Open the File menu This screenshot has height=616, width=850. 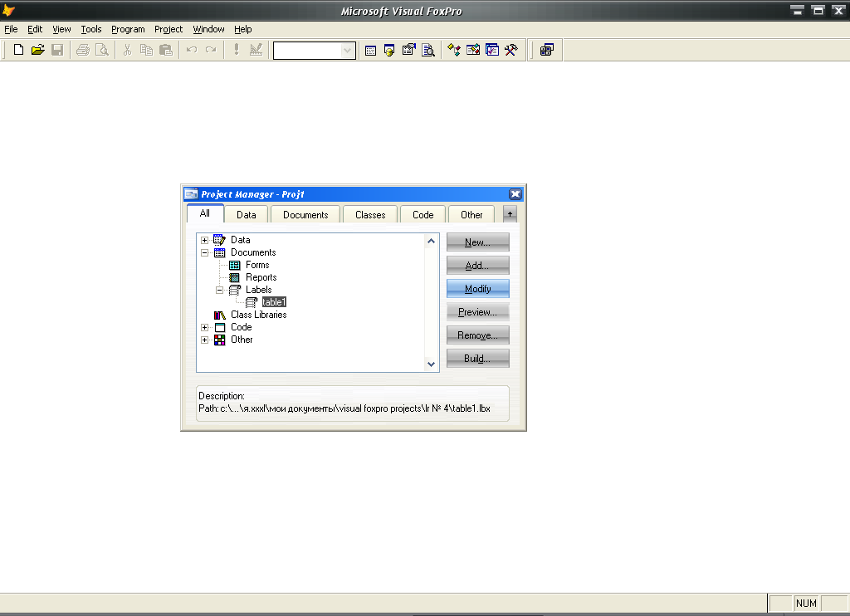click(11, 29)
